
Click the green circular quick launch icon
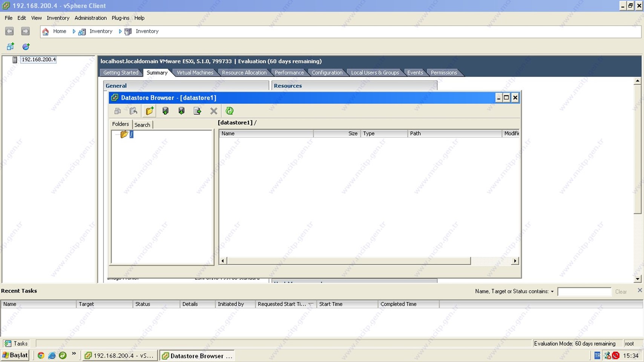tap(63, 355)
